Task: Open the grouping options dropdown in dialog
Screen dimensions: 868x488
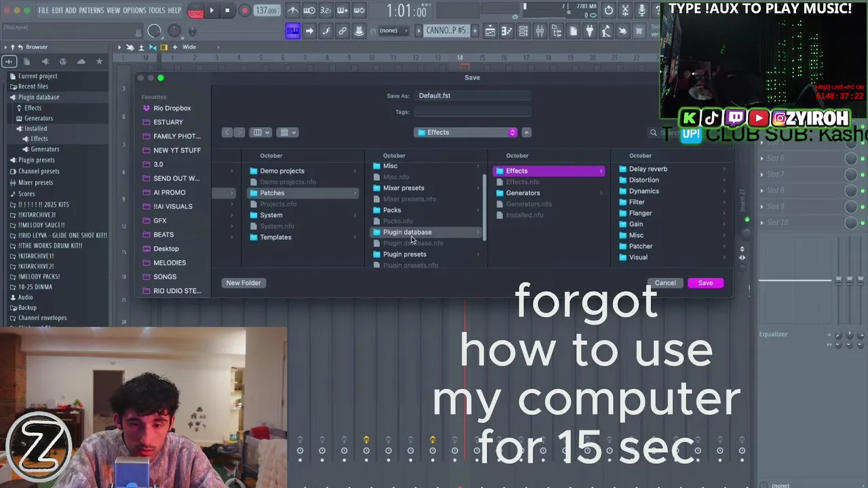Action: 288,132
